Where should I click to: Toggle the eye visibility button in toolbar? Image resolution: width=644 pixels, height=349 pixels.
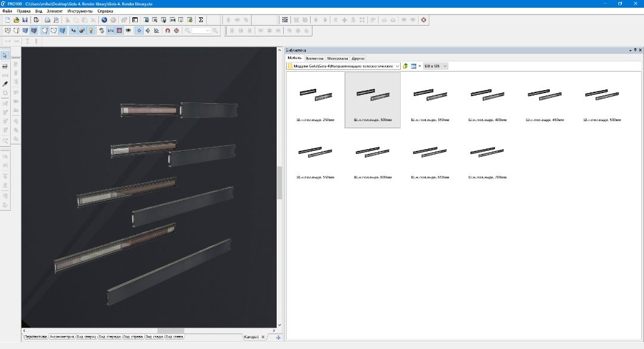point(128,30)
